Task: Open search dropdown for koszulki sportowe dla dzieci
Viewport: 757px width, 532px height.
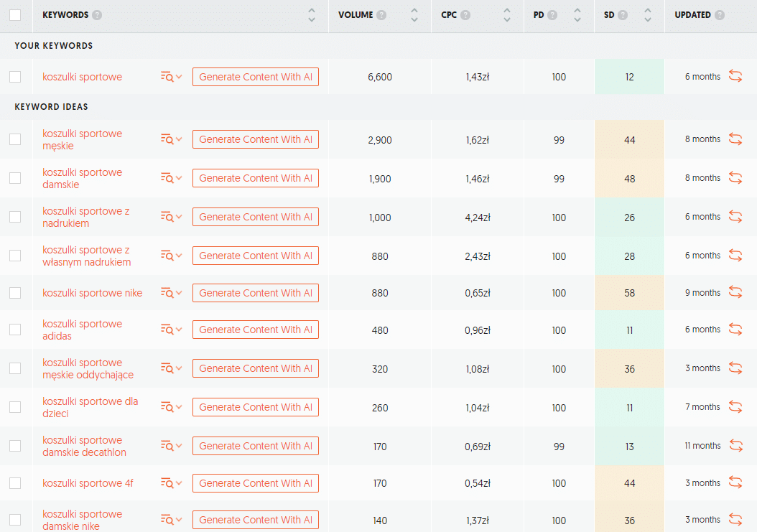Action: click(x=172, y=407)
